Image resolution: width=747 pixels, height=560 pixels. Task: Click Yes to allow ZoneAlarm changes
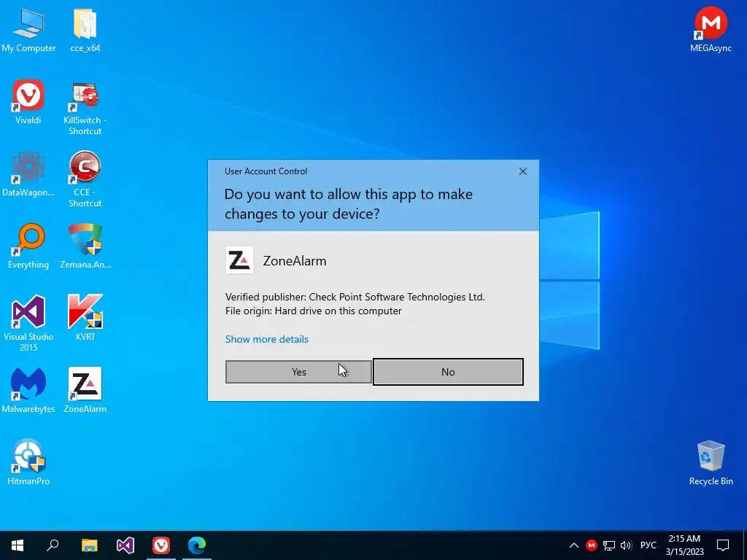point(298,372)
